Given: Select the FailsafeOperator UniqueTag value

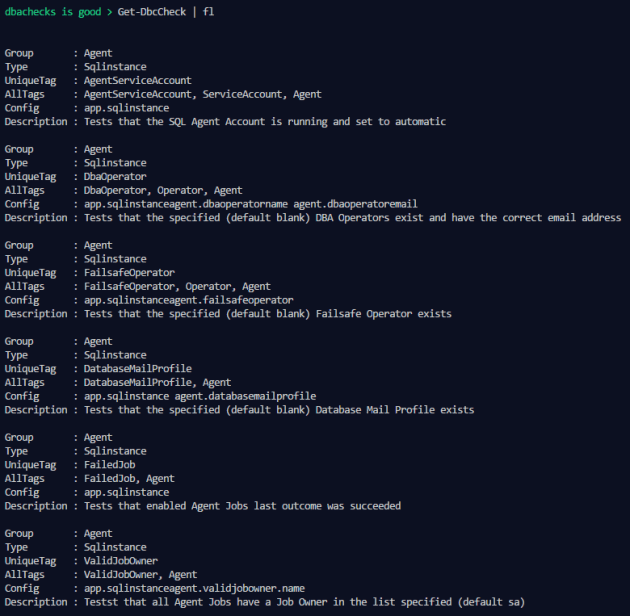Looking at the screenshot, I should 129,272.
